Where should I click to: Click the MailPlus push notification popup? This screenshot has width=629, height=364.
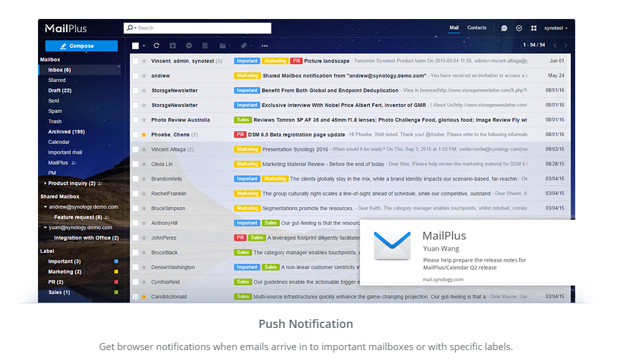coord(468,252)
